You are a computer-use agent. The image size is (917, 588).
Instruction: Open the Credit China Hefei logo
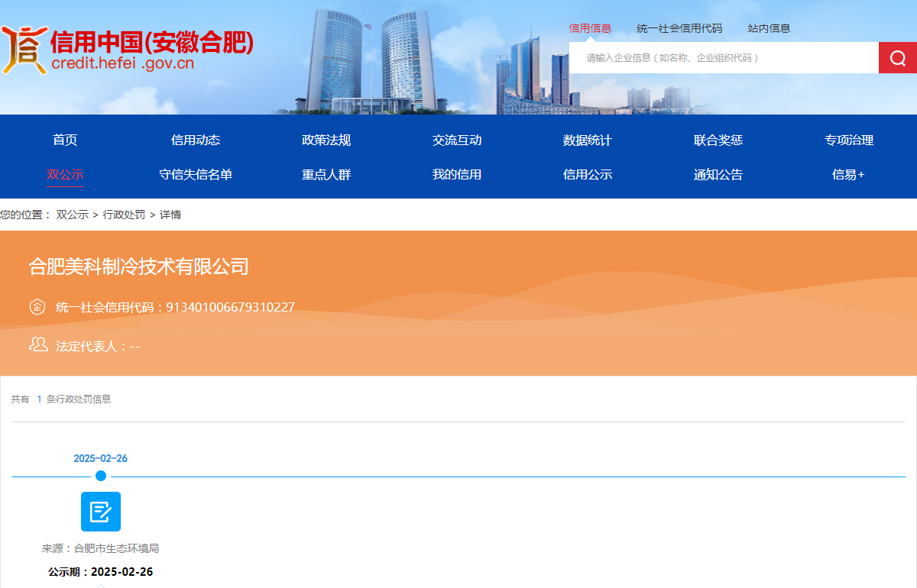(x=127, y=49)
